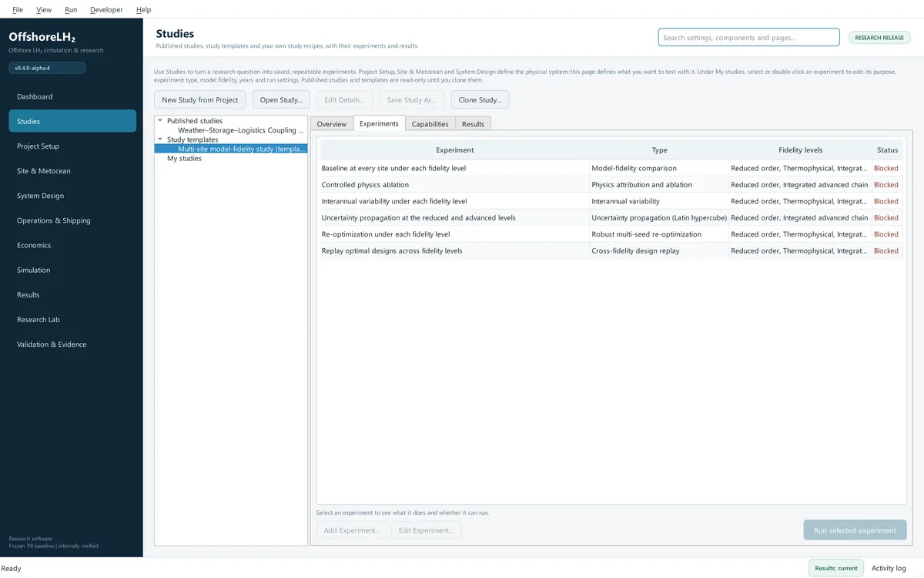Click the v0.4.0-alpha.4 version badge

[x=47, y=68]
